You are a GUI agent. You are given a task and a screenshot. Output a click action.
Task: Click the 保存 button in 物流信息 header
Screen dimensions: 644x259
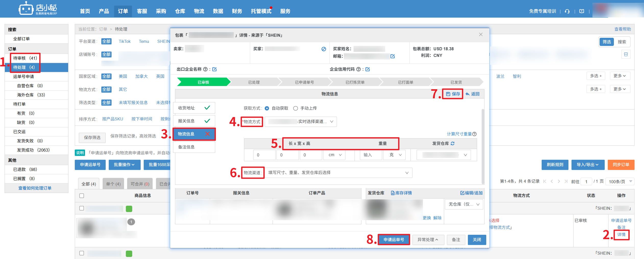click(453, 94)
